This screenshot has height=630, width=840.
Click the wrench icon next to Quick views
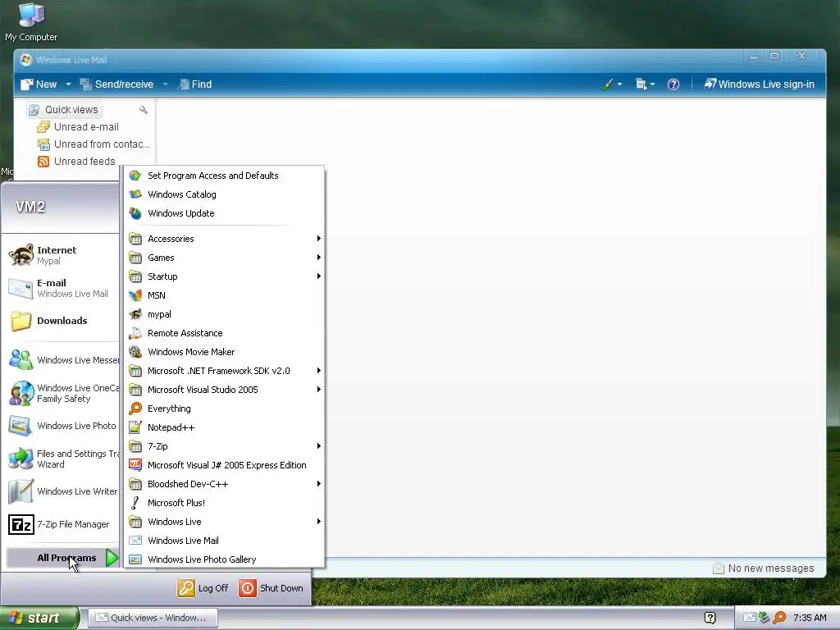(143, 110)
